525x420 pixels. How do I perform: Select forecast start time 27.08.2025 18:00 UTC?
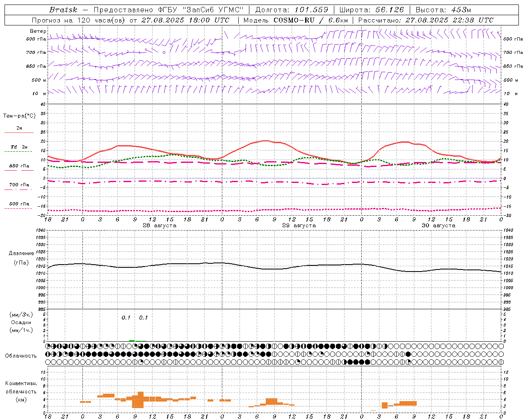[x=185, y=20]
